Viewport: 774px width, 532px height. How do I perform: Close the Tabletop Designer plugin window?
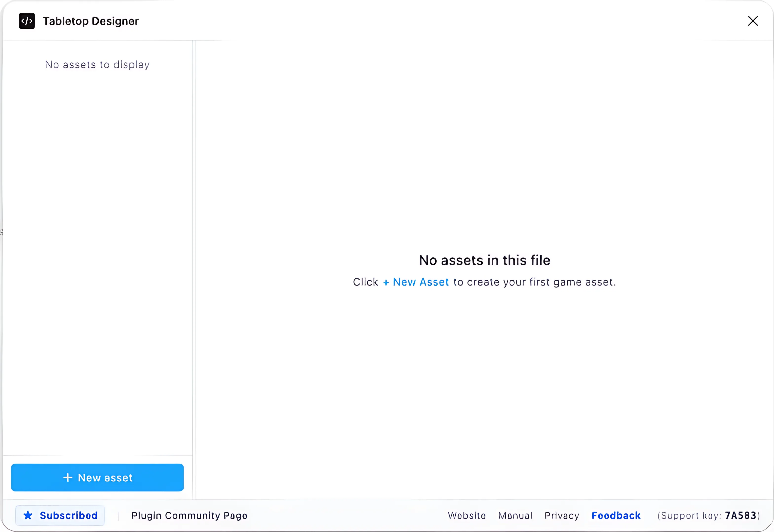pos(753,21)
